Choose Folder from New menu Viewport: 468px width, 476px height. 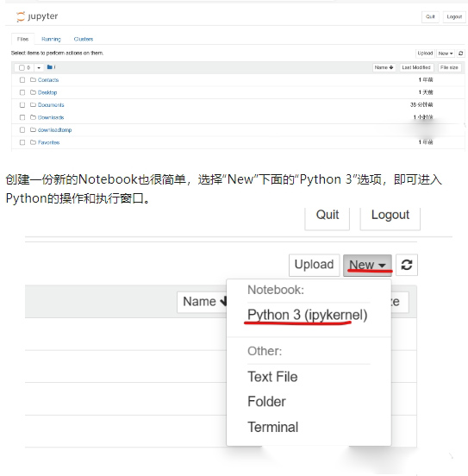[267, 402]
